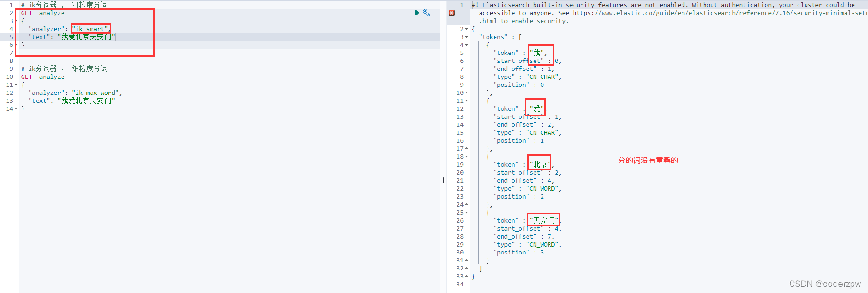Image resolution: width=868 pixels, height=293 pixels.
Task: Click the "ik_smart" analyzer value
Action: click(90, 29)
